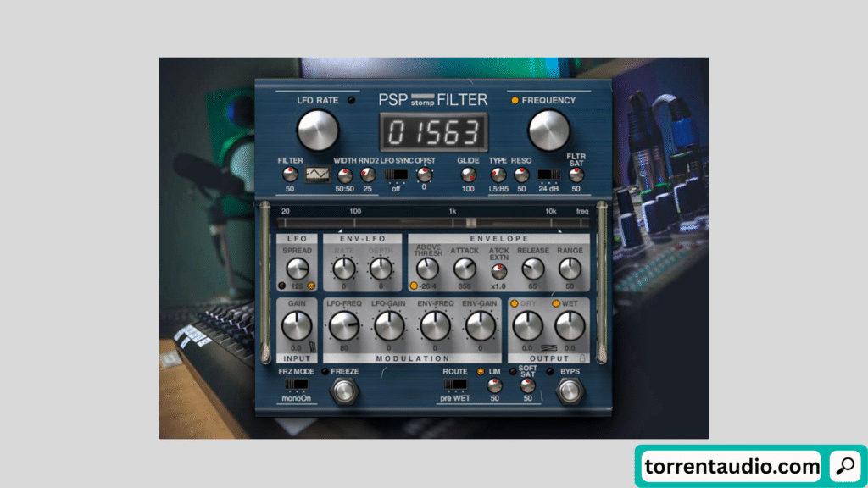Enable the WET output LED
The image size is (868, 488).
pos(558,303)
